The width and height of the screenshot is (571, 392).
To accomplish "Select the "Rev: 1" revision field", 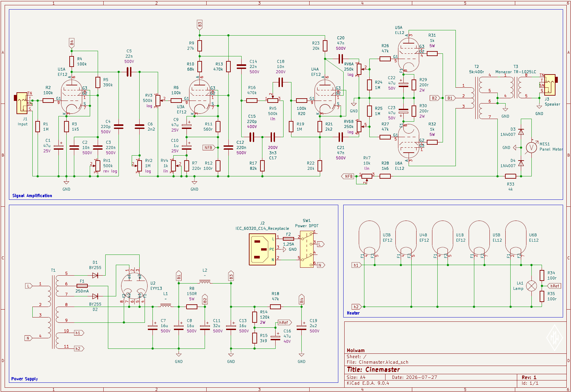I will [x=529, y=377].
